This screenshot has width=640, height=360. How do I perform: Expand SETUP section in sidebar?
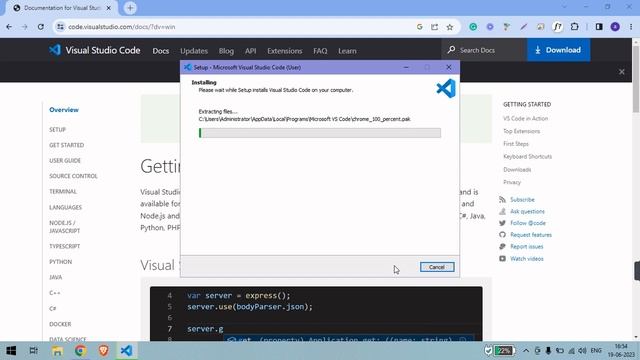coord(58,129)
